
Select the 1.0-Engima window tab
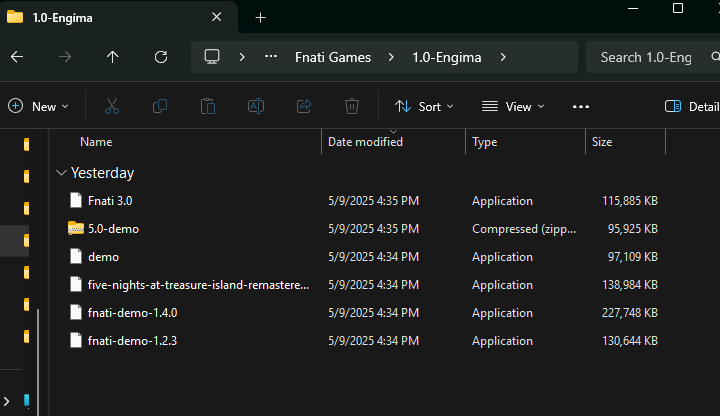click(x=119, y=17)
